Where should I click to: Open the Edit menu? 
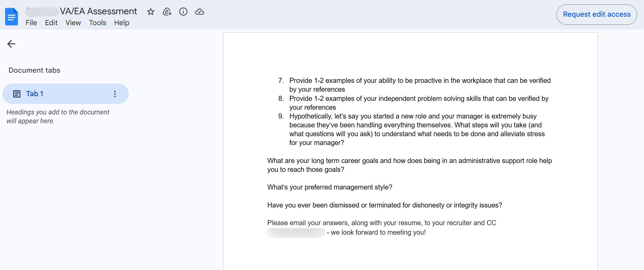[x=51, y=23]
